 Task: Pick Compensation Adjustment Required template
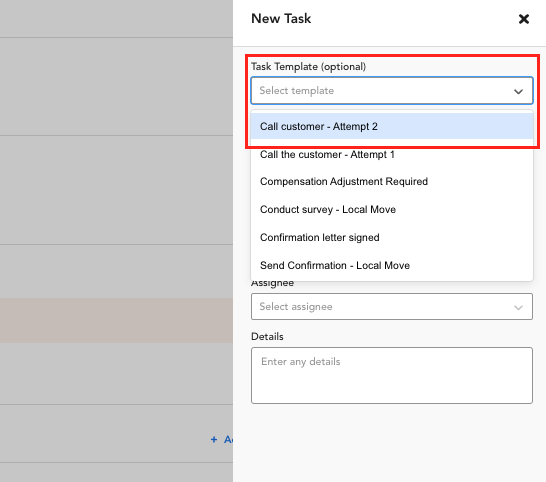tap(392, 181)
